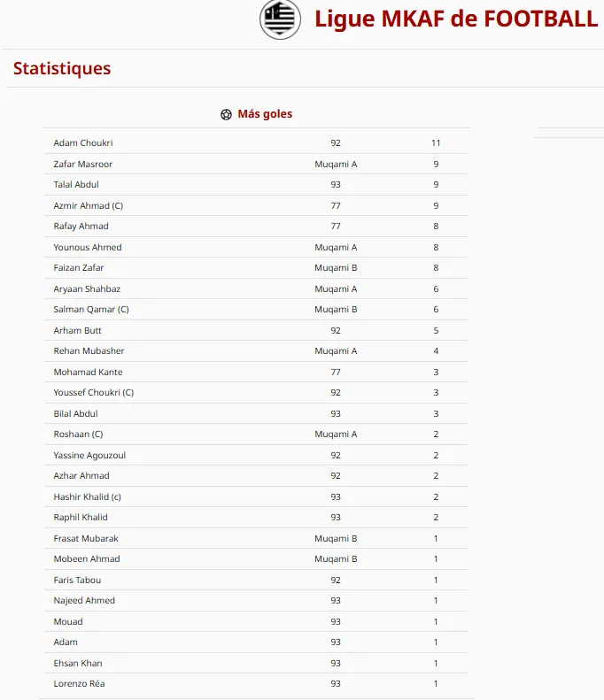Screen dimensions: 604x700
Task: Open the Ligue MKAF de FOOTBALL title
Action: (x=456, y=19)
